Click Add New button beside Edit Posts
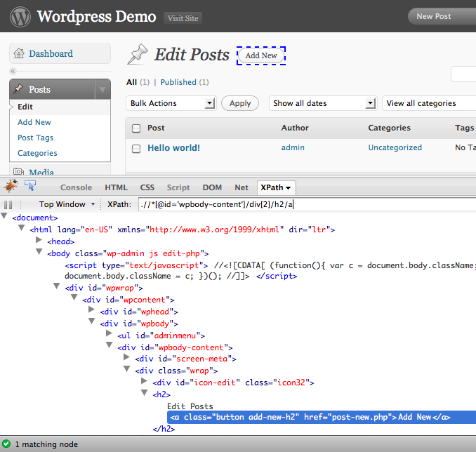The image size is (476, 452). (261, 55)
